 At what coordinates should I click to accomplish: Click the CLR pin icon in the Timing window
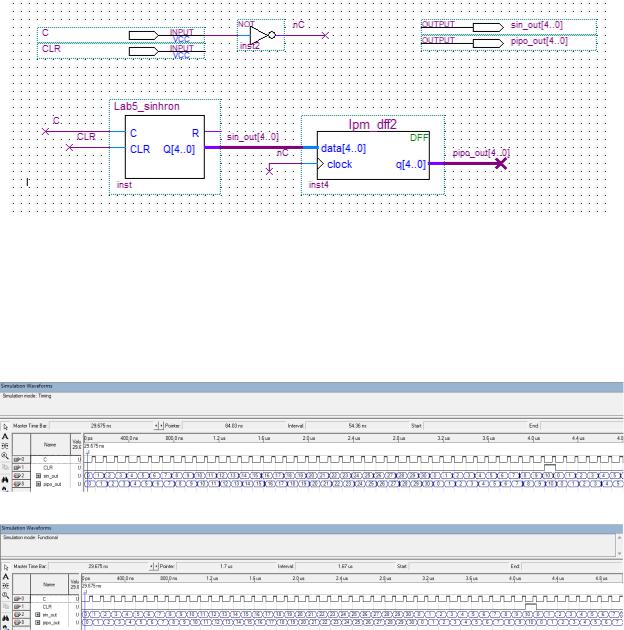pyautogui.click(x=18, y=468)
